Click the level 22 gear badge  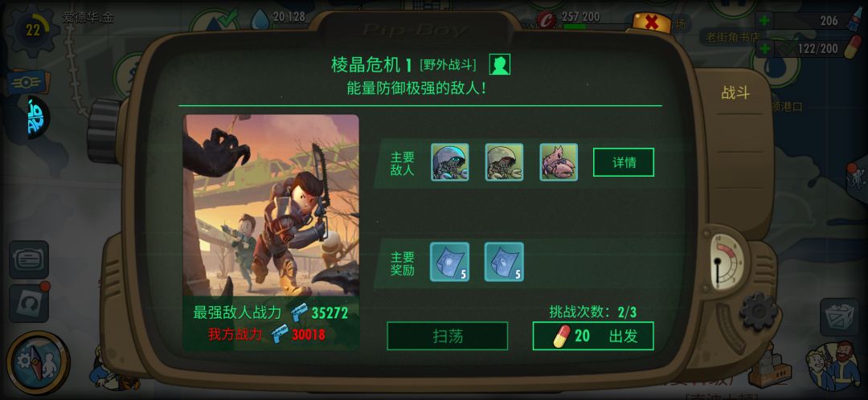[x=33, y=30]
